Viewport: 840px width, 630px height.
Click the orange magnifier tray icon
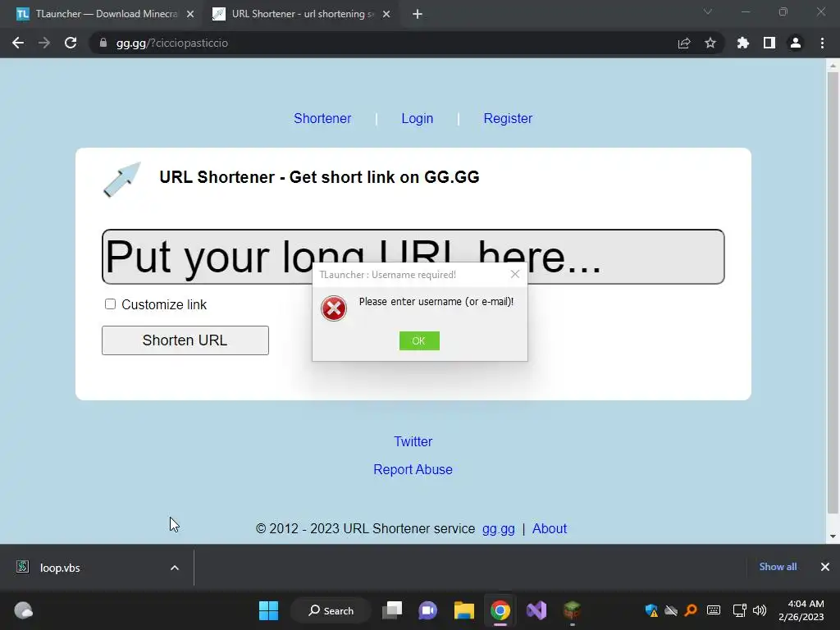point(691,610)
